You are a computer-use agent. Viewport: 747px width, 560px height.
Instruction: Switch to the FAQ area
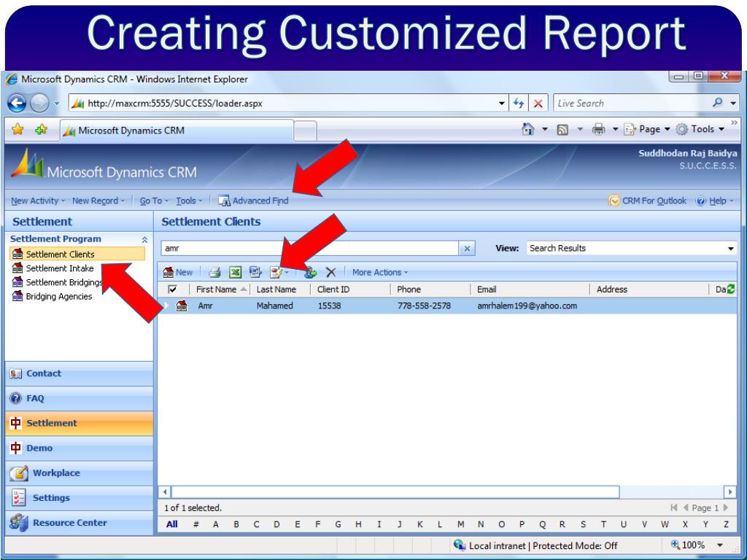coord(79,398)
